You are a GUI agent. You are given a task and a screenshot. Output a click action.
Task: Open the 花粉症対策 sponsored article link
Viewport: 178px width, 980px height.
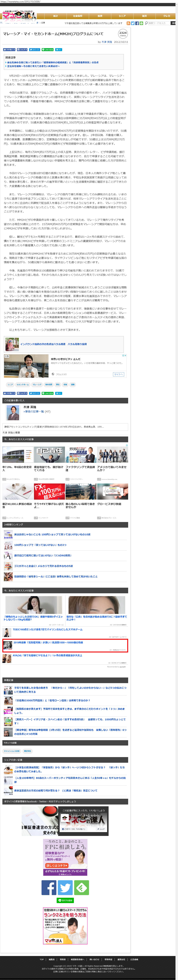48,643
